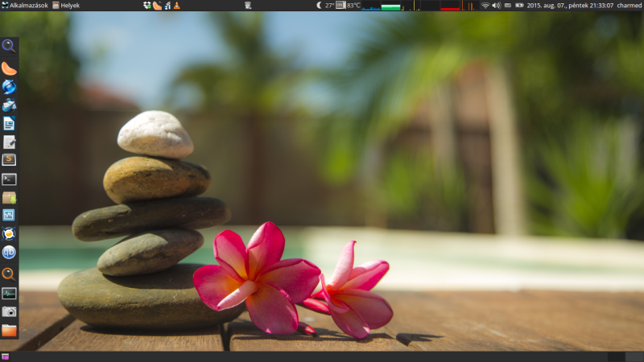Screen dimensions: 644x362
Task: Open the orange magnifier file search icon
Action: point(9,274)
